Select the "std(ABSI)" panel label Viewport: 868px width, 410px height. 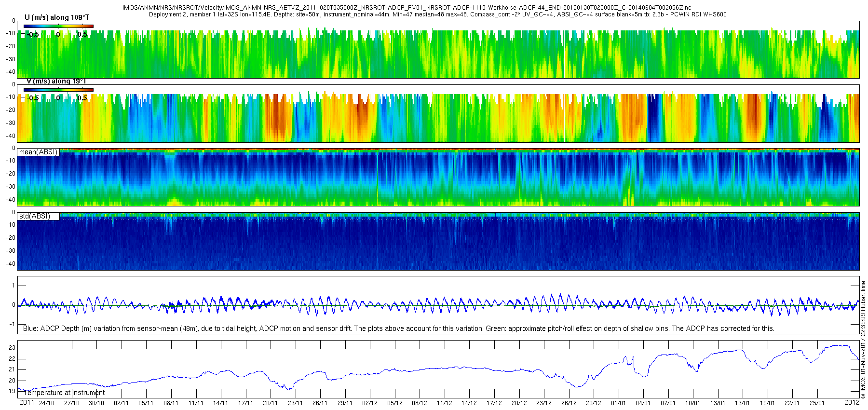tap(34, 216)
